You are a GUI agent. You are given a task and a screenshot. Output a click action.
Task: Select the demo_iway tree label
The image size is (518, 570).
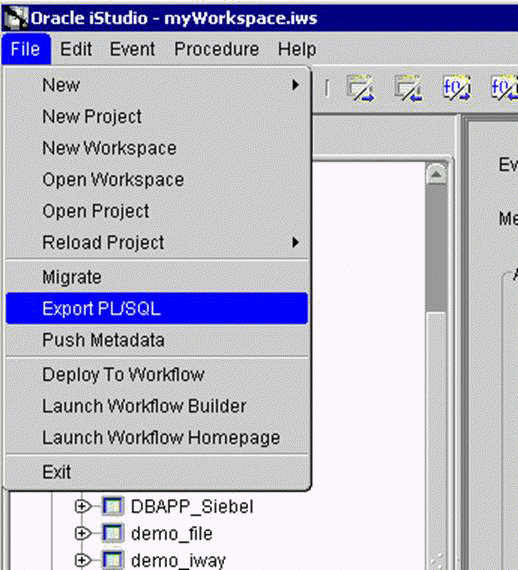(178, 561)
